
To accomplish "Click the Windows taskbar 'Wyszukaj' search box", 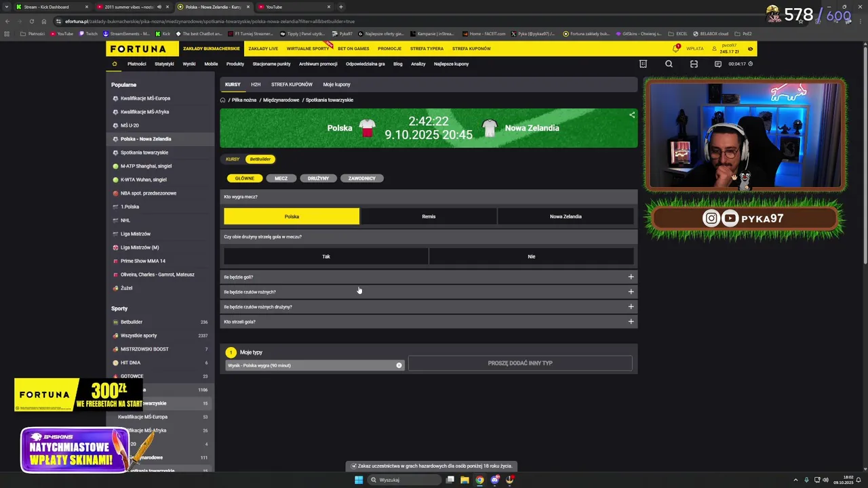I will point(403,480).
